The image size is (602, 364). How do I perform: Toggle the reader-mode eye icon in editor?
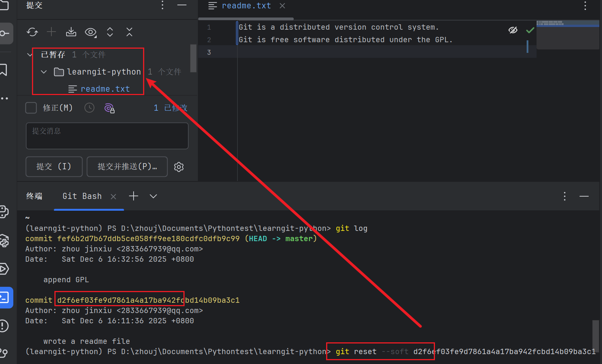[513, 30]
